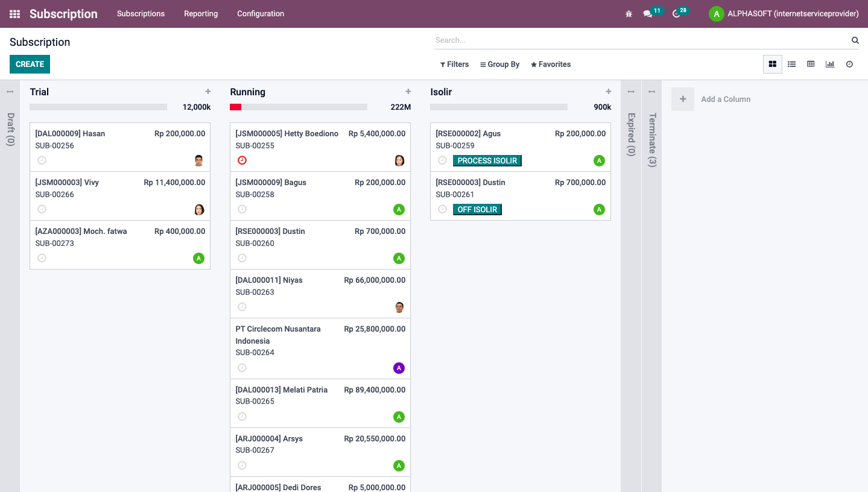Image resolution: width=868 pixels, height=492 pixels.
Task: Click Add a Column
Action: [725, 99]
